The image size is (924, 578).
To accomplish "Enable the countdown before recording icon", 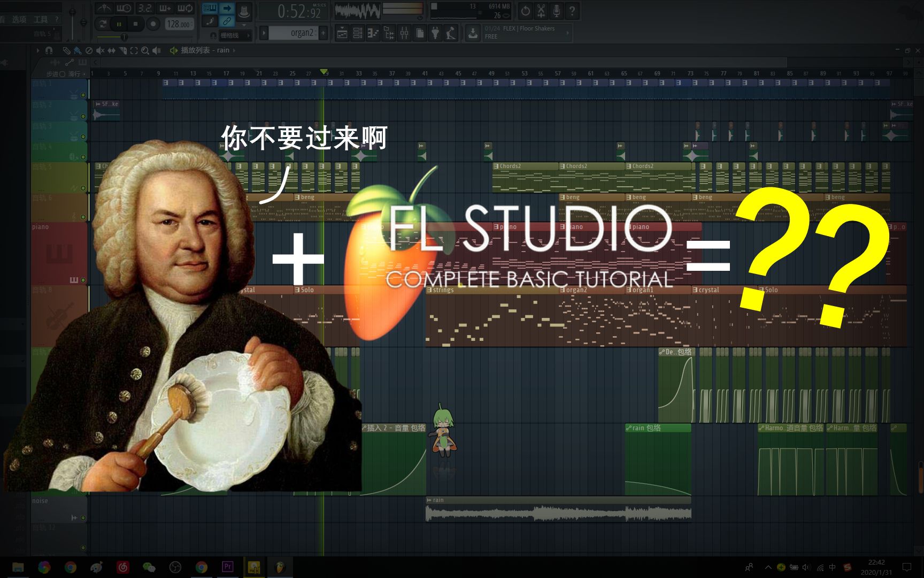I will [x=144, y=8].
